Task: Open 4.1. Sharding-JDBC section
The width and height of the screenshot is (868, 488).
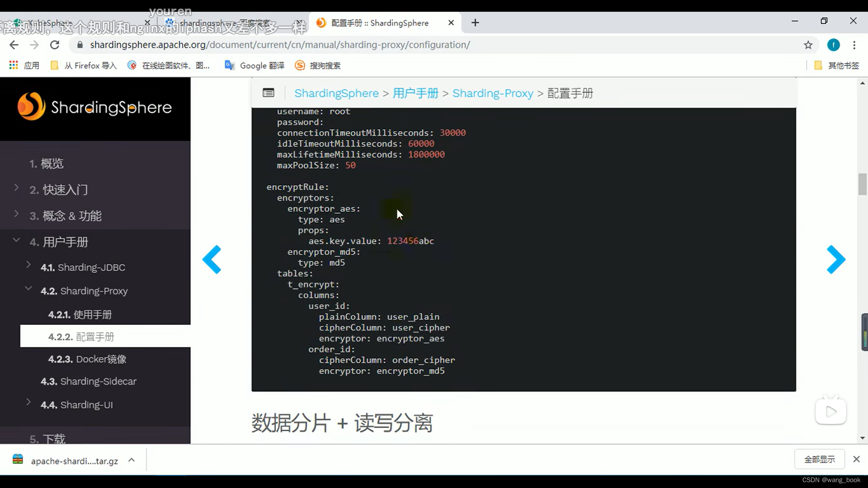Action: pyautogui.click(x=83, y=267)
